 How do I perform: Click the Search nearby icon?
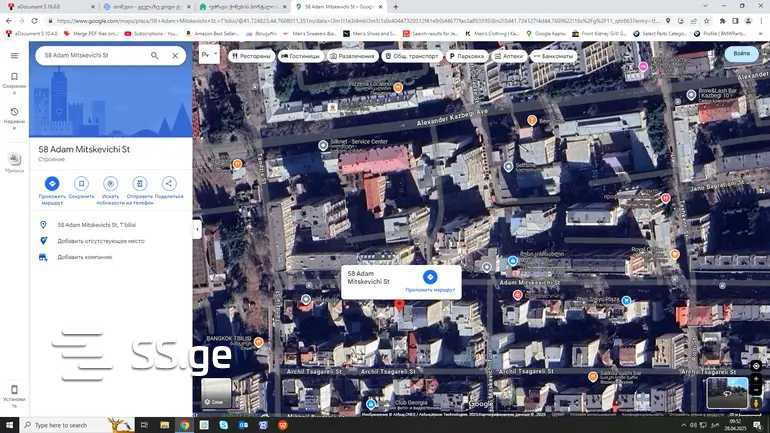(111, 183)
